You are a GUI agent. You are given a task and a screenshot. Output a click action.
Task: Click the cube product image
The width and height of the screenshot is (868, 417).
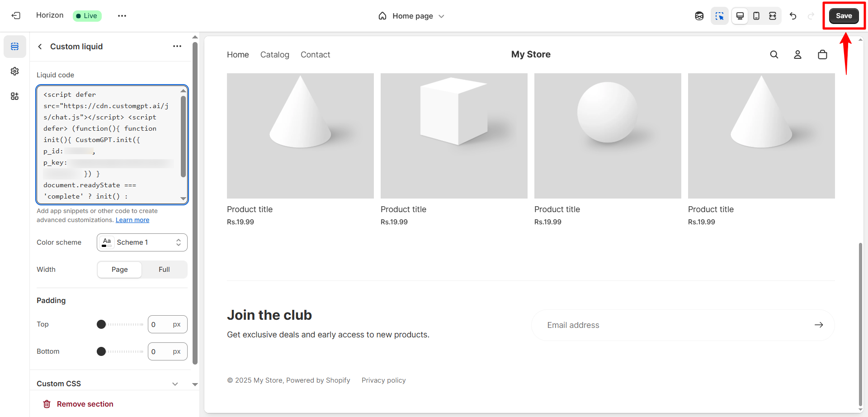click(454, 136)
